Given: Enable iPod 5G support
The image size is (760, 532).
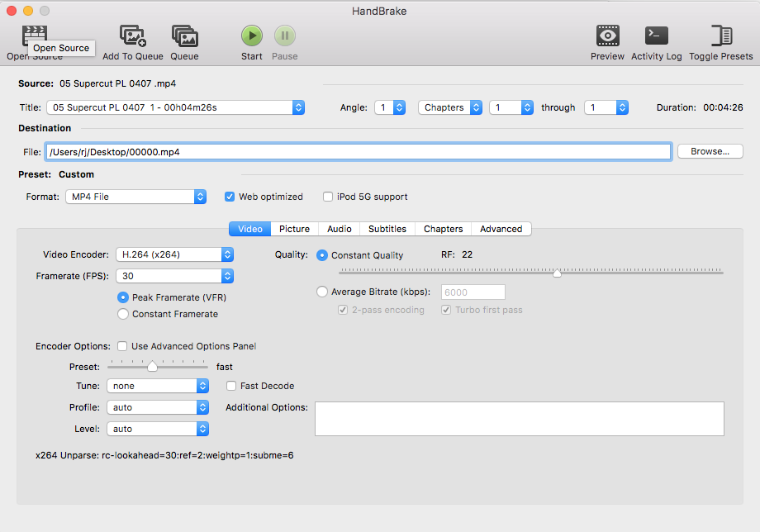Looking at the screenshot, I should [x=328, y=196].
